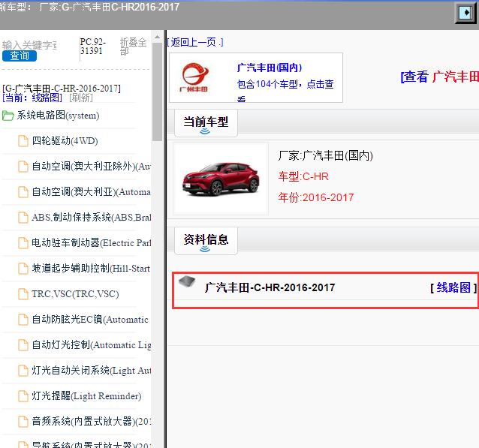
Task: Click the 车型:C-HR text
Action: pos(303,176)
